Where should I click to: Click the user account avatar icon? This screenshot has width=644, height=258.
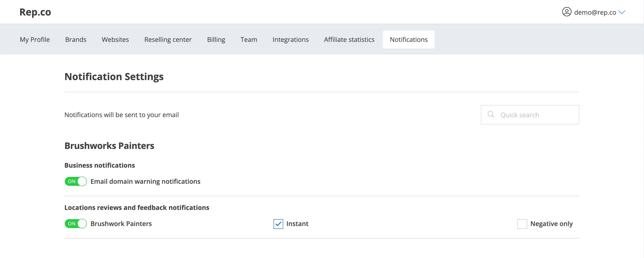pos(567,12)
